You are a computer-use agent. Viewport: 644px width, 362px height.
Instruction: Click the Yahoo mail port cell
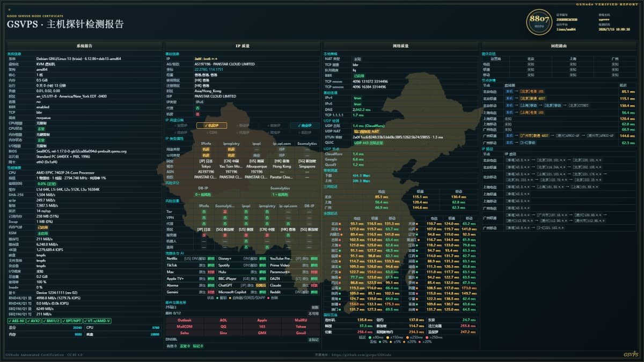click(x=300, y=326)
